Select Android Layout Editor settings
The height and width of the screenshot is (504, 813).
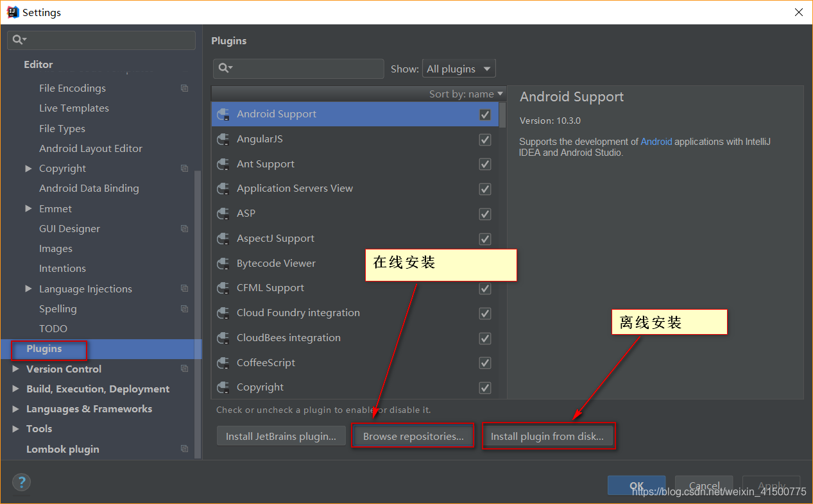[x=90, y=149]
